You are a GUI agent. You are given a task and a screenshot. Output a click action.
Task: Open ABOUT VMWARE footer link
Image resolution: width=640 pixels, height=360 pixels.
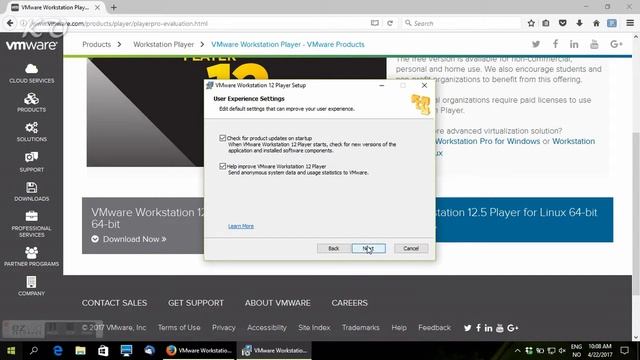[278, 303]
